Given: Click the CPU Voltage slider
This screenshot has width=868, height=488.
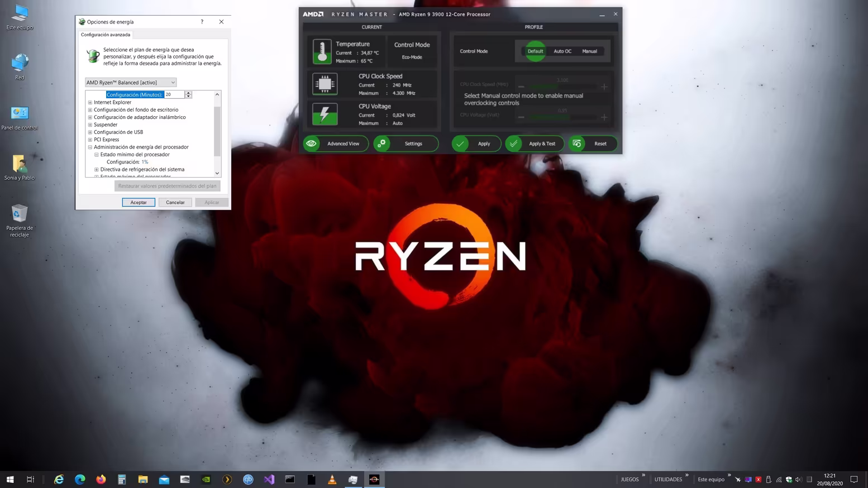Looking at the screenshot, I should click(562, 117).
